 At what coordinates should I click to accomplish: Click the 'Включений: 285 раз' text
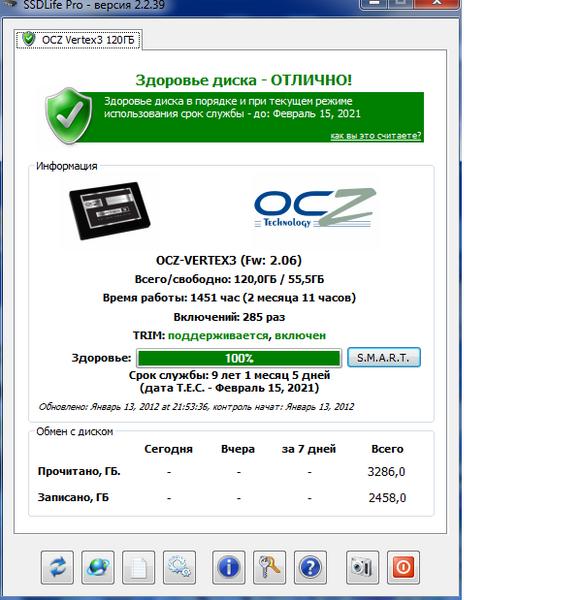pyautogui.click(x=229, y=317)
